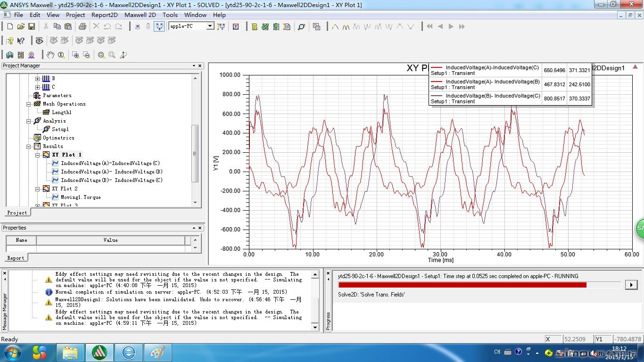Click the Message Manager scrollbar down arrow
Image resolution: width=644 pixels, height=362 pixels.
(x=315, y=327)
